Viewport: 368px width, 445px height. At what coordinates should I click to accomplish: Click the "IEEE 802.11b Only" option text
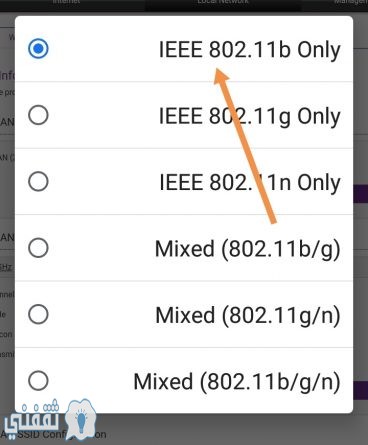pyautogui.click(x=250, y=50)
